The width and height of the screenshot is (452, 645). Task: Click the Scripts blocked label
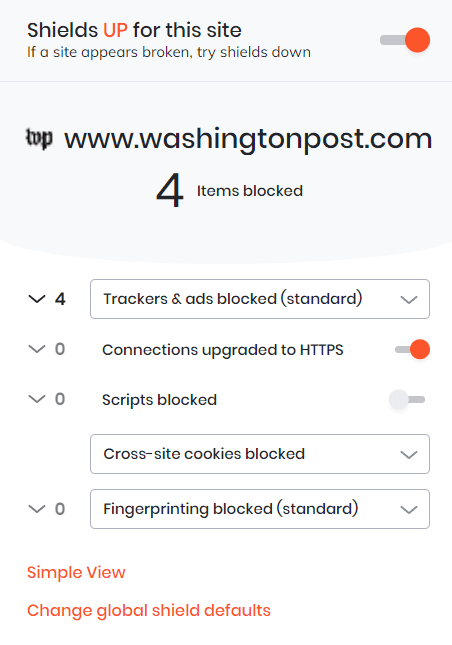point(159,400)
